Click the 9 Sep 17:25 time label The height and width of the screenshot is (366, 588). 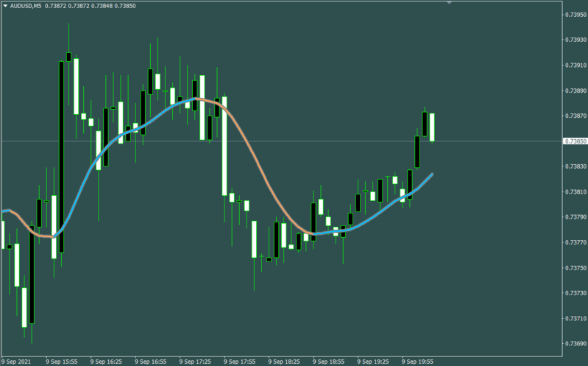(x=194, y=362)
